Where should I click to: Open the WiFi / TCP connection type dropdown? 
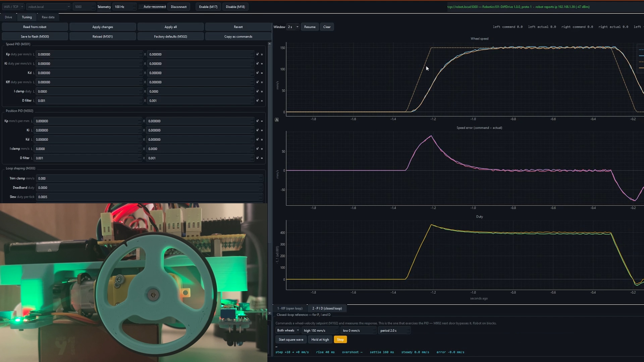(13, 7)
